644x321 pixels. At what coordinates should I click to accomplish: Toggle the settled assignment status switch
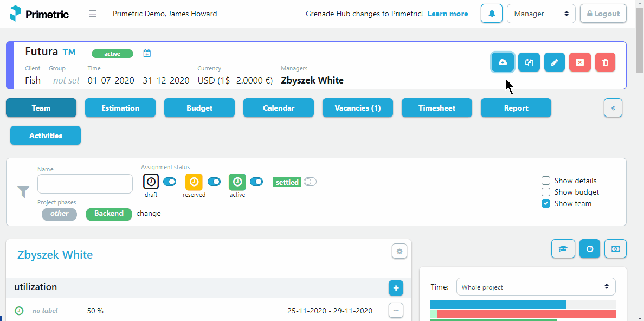[310, 182]
